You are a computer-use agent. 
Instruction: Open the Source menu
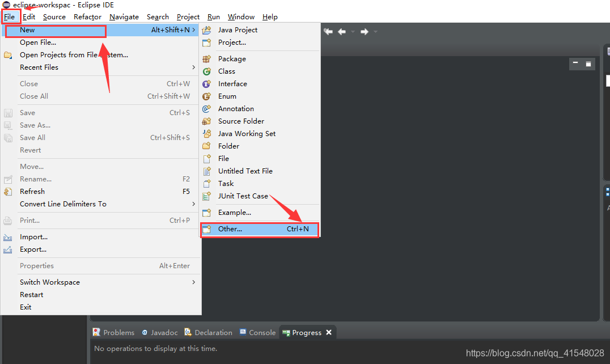pyautogui.click(x=54, y=16)
